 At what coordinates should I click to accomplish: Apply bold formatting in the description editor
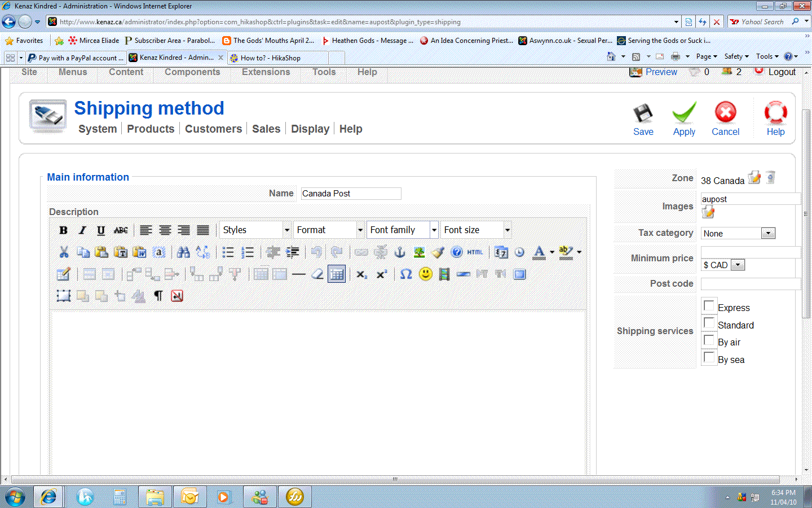point(63,230)
